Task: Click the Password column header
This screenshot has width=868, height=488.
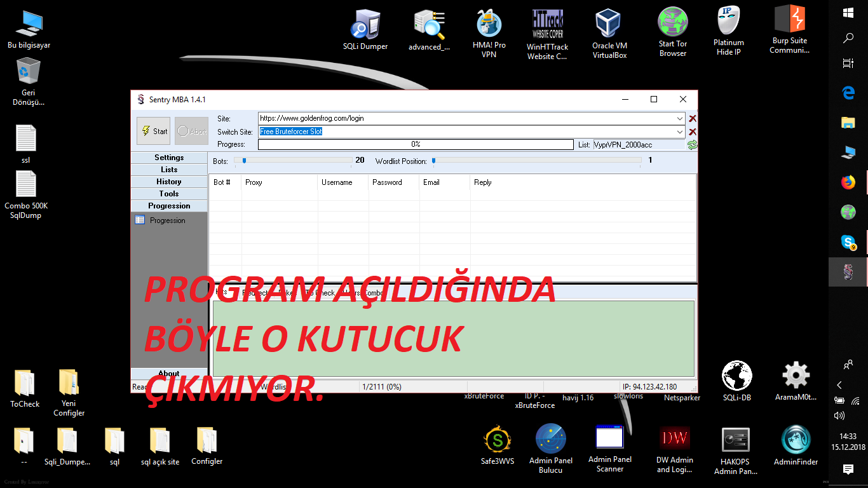Action: 394,182
